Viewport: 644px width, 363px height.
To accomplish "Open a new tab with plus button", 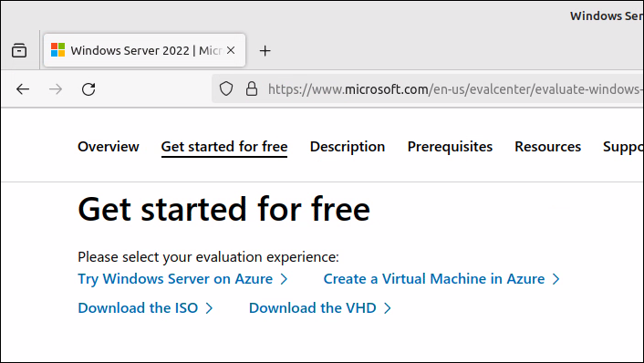I will pyautogui.click(x=265, y=51).
